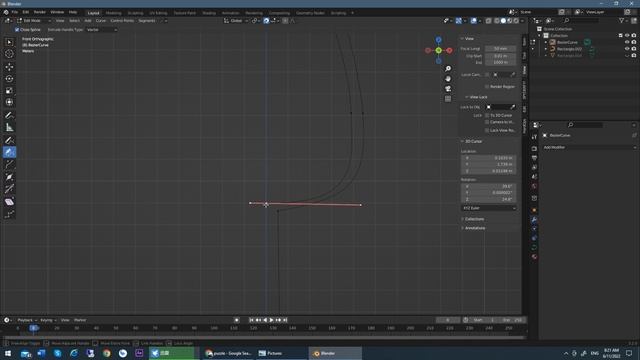The image size is (640, 360).
Task: Select the Rotate tool
Action: tap(9, 78)
